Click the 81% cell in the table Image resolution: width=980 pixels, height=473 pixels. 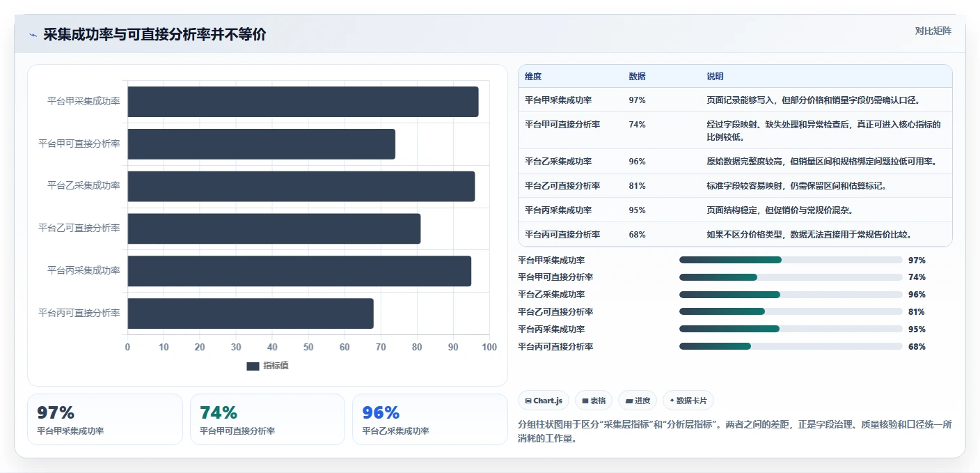637,186
